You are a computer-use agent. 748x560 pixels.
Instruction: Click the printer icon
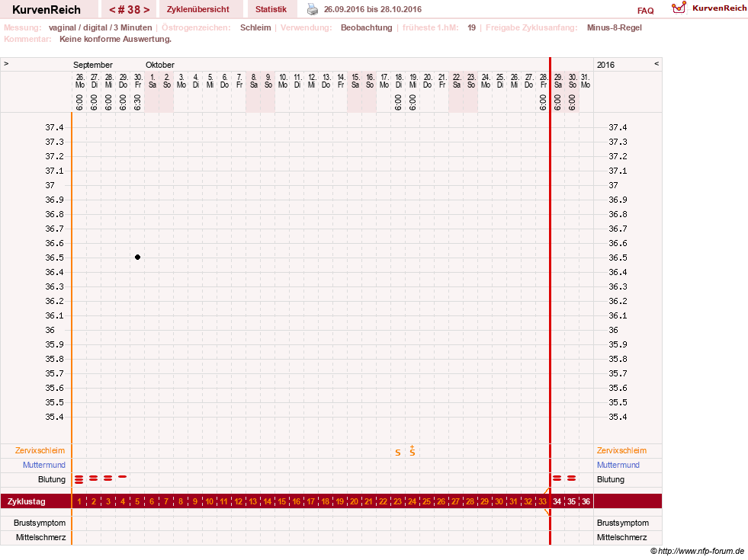[x=313, y=9]
